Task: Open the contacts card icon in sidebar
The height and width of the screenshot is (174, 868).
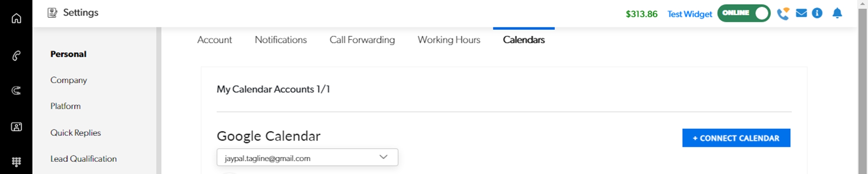Action: [16, 127]
